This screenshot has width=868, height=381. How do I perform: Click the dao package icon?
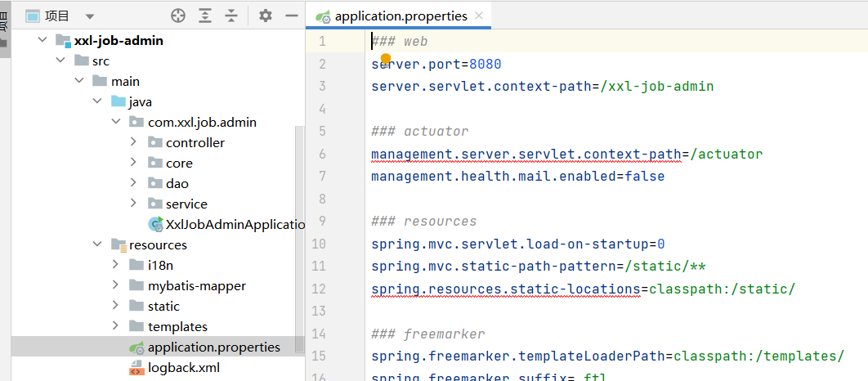pyautogui.click(x=155, y=184)
